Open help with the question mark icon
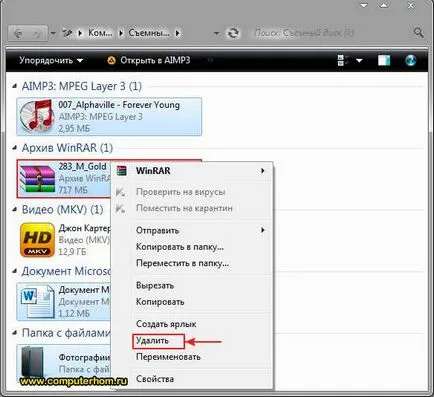 tap(410, 60)
